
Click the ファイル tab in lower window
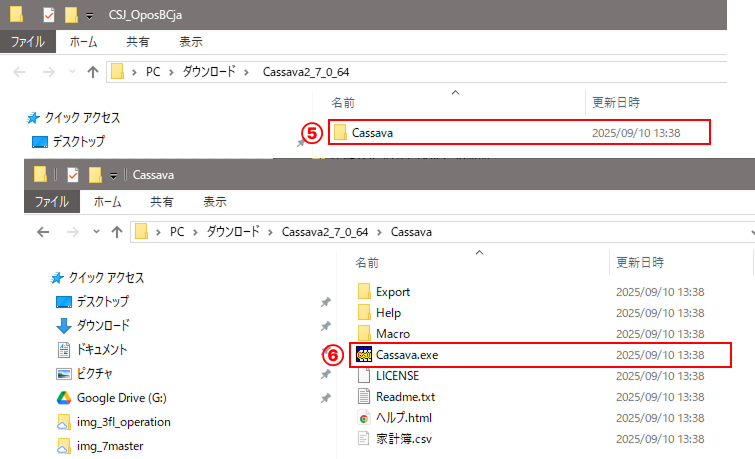click(x=52, y=201)
